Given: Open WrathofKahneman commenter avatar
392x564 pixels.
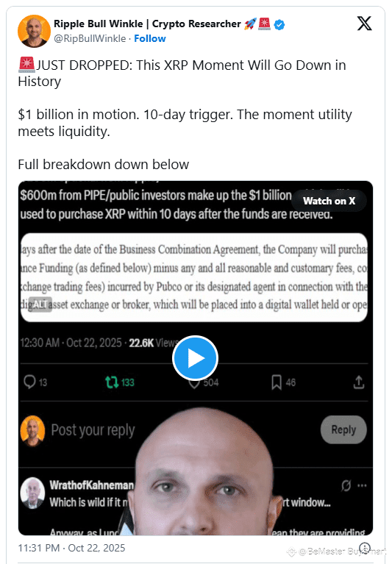Looking at the screenshot, I should pos(32,493).
